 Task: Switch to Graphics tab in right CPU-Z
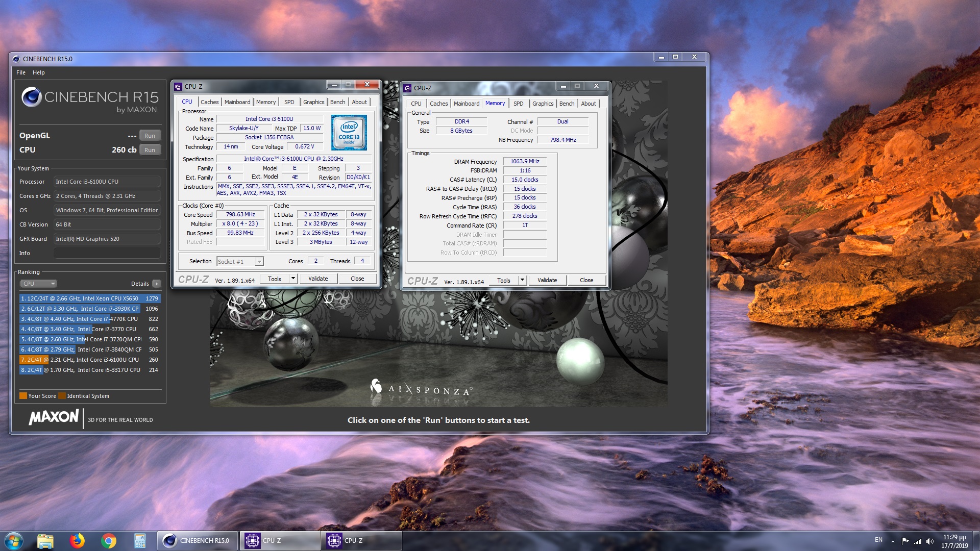(543, 104)
